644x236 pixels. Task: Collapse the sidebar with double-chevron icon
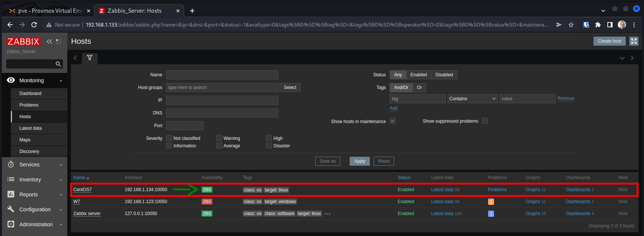[x=49, y=42]
